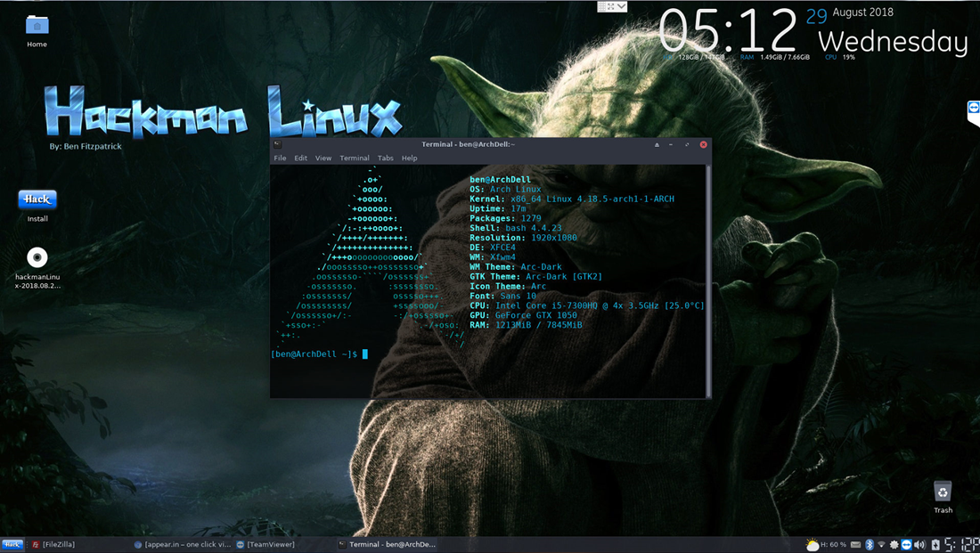Open the terminal Edit menu

(x=300, y=159)
